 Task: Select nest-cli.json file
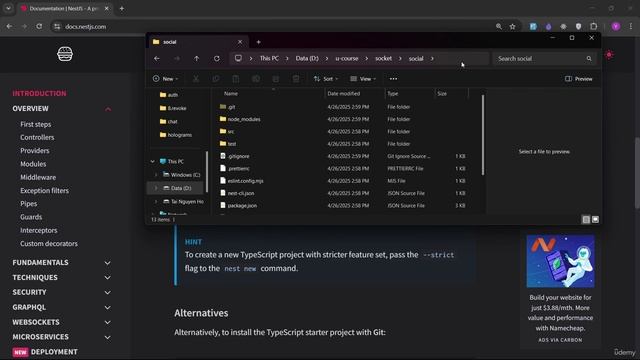(x=241, y=193)
